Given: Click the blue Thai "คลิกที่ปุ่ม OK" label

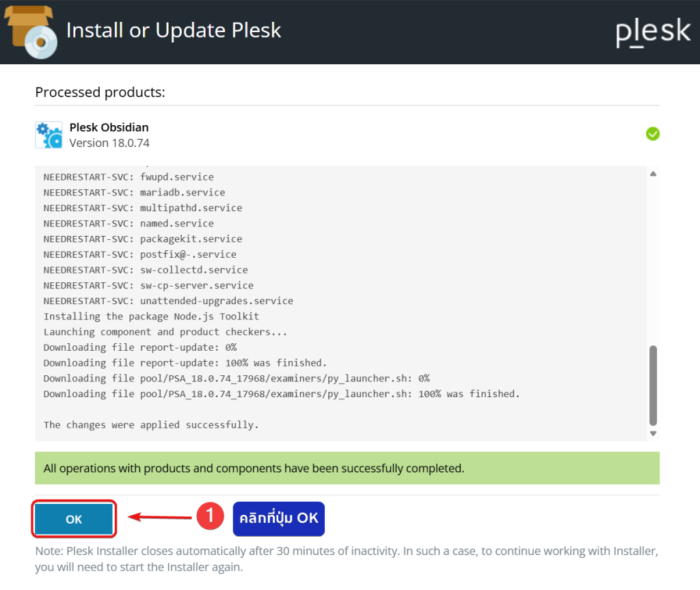Looking at the screenshot, I should 279,518.
